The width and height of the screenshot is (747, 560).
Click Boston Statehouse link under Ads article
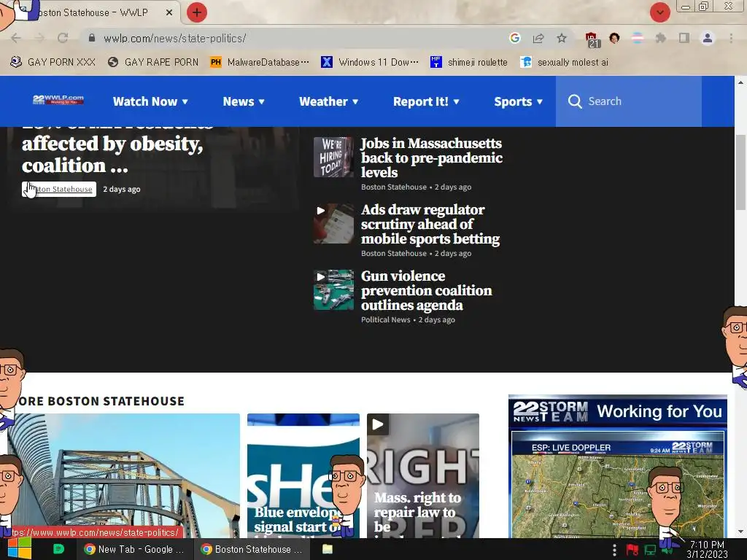393,253
